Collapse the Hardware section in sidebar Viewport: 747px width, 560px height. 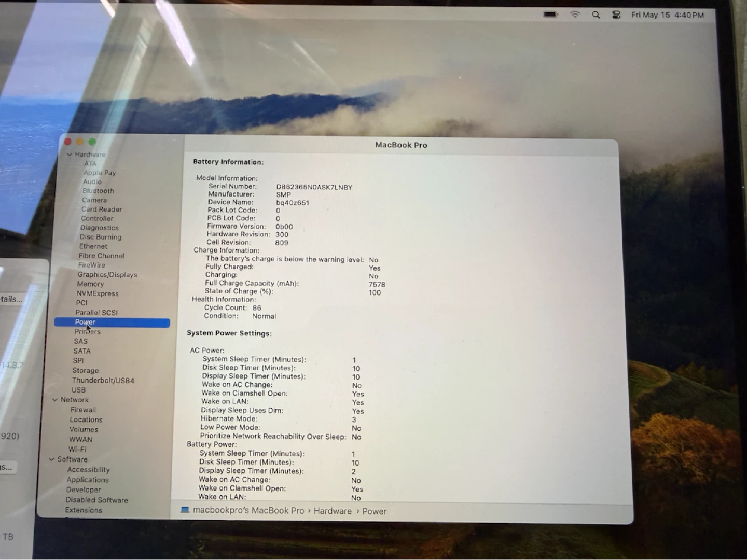tap(70, 155)
